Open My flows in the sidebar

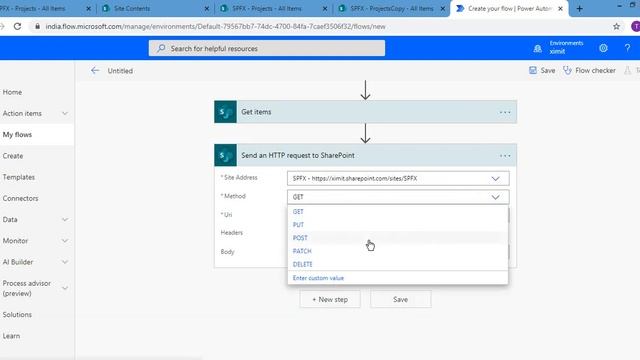[17, 135]
